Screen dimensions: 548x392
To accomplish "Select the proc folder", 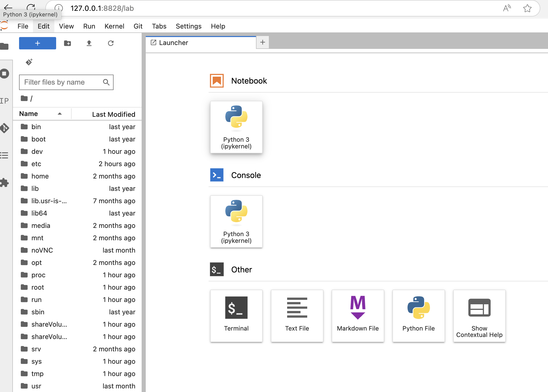I will pyautogui.click(x=77, y=275).
